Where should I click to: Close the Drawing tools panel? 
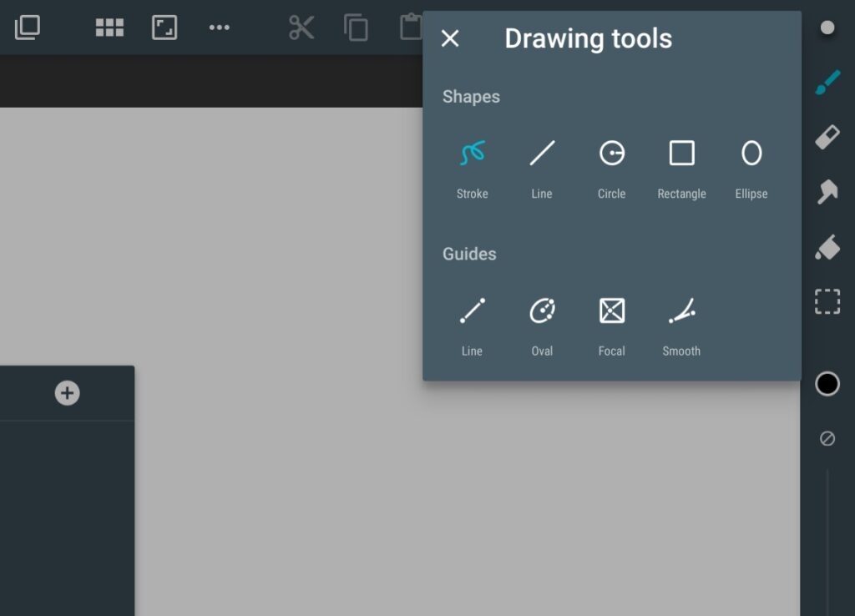pyautogui.click(x=450, y=38)
